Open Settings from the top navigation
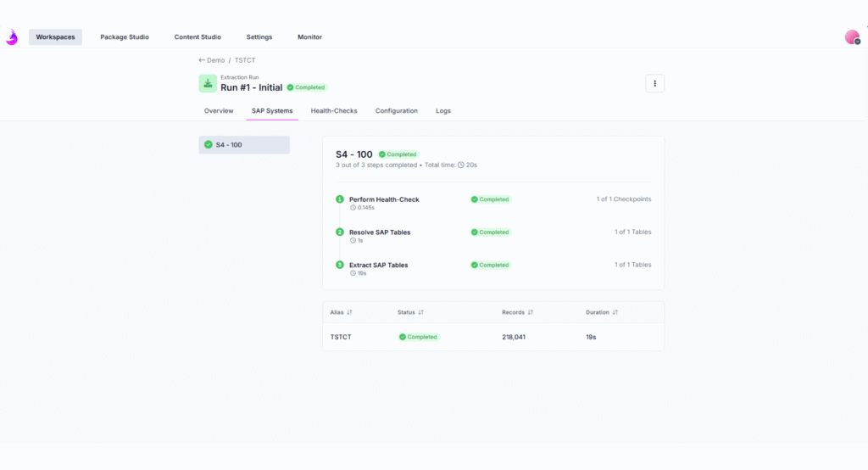The height and width of the screenshot is (470, 868). [259, 37]
